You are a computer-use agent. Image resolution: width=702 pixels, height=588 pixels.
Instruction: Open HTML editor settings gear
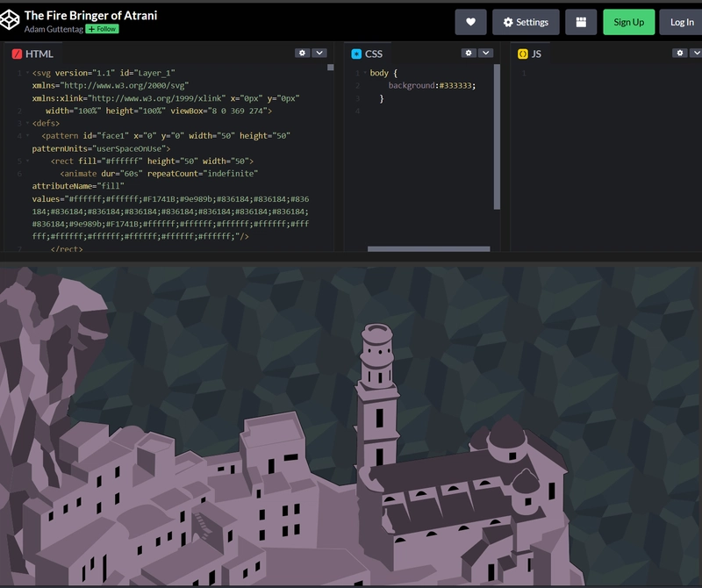(x=303, y=54)
